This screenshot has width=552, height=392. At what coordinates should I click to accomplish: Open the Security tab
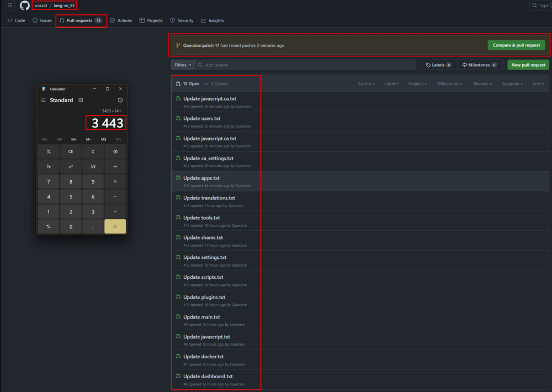click(182, 20)
